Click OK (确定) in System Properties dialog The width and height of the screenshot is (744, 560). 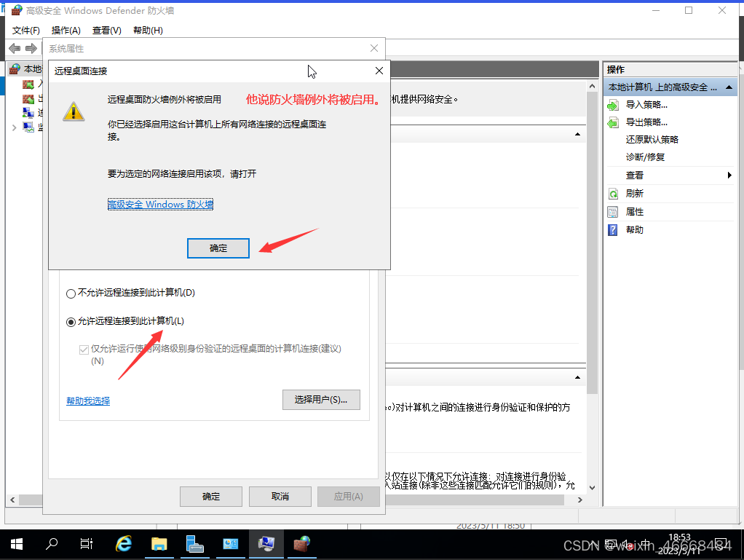tap(211, 497)
